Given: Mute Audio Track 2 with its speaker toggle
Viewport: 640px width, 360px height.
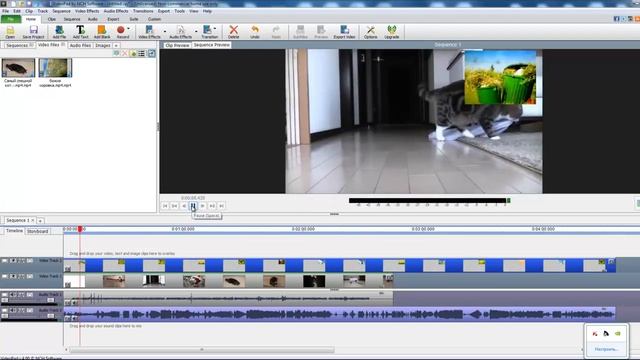Looking at the screenshot, I should [13, 310].
